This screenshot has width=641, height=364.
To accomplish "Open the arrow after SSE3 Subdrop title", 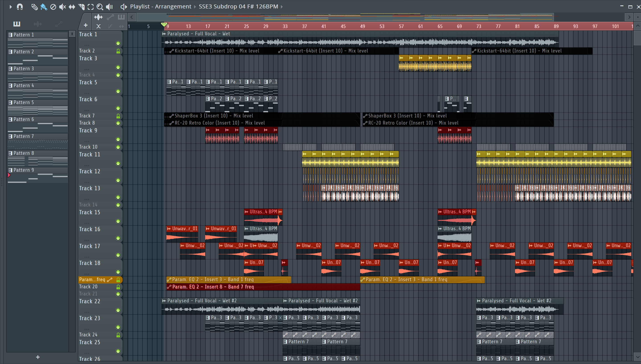I will [x=282, y=7].
